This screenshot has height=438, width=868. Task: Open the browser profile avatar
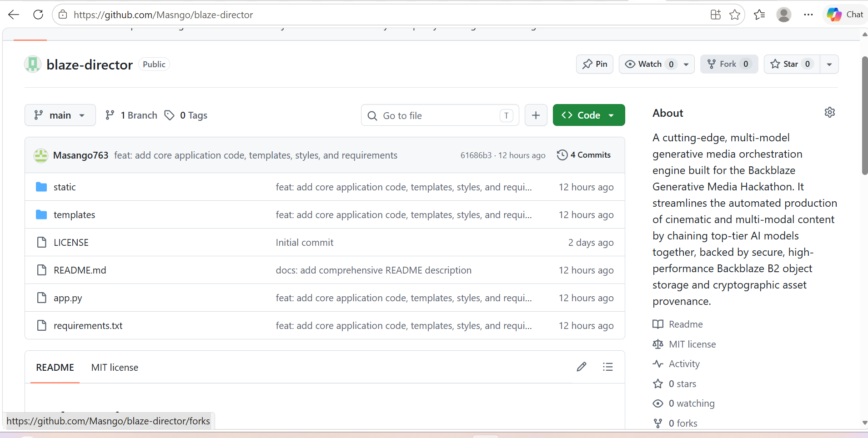[784, 15]
